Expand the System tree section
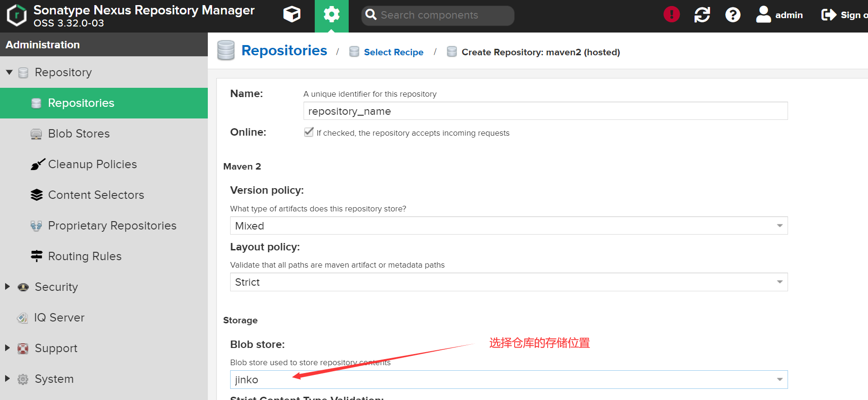The image size is (868, 400). pos(7,379)
